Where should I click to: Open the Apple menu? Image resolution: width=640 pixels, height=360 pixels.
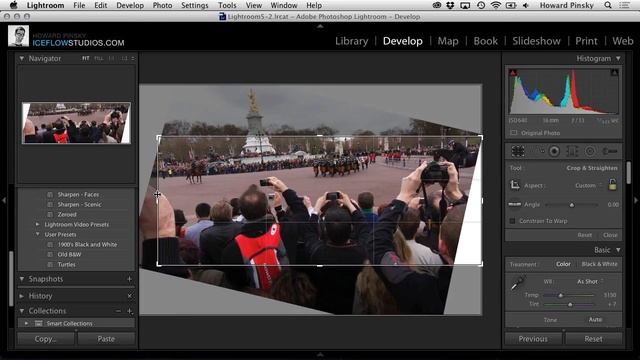pos(13,5)
